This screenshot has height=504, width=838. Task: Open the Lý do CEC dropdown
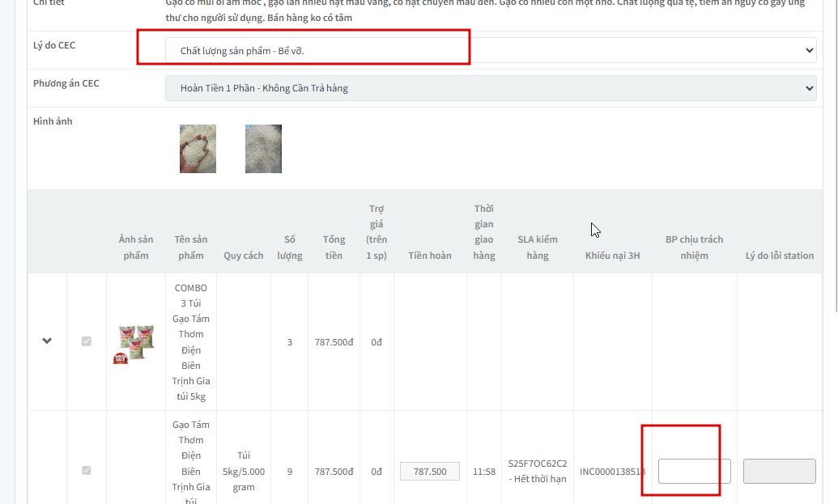(491, 50)
